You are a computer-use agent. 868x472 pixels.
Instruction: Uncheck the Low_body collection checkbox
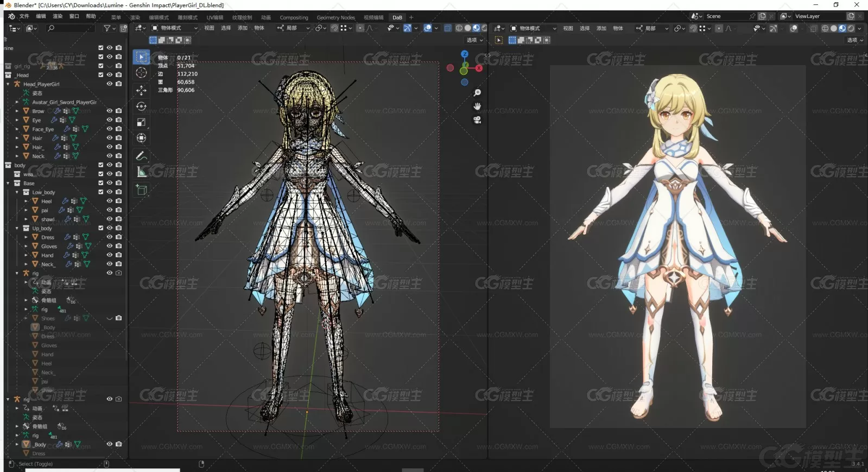100,192
